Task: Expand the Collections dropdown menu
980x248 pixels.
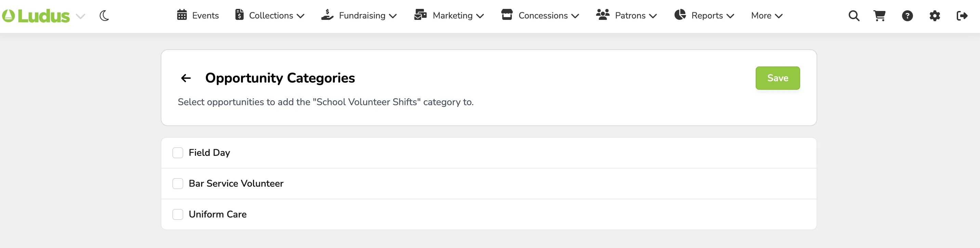Action: [270, 15]
